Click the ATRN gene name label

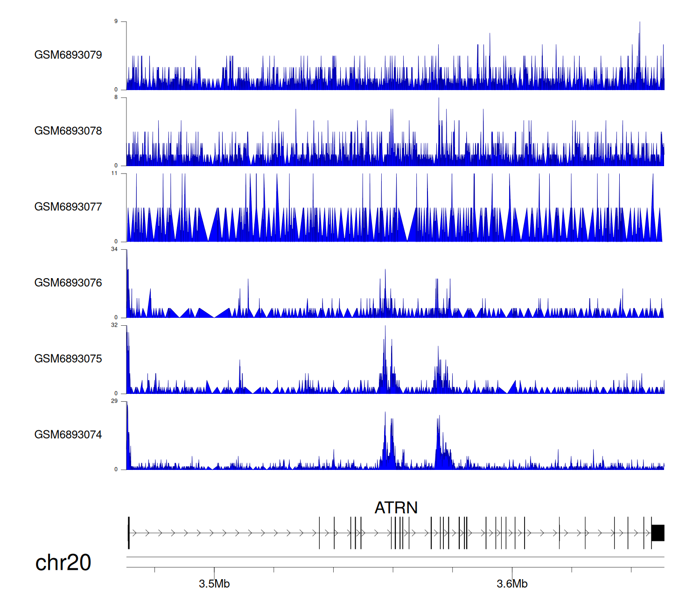pos(396,508)
